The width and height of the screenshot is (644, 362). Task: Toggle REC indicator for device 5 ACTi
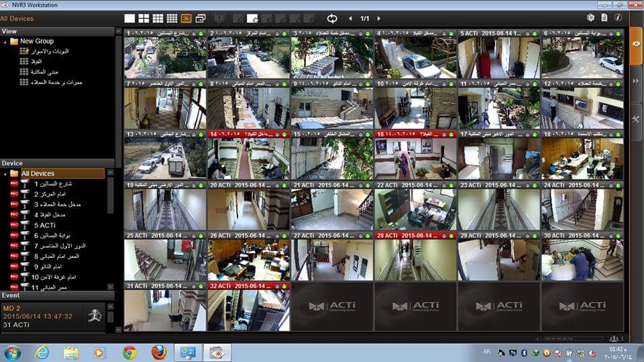(14, 225)
